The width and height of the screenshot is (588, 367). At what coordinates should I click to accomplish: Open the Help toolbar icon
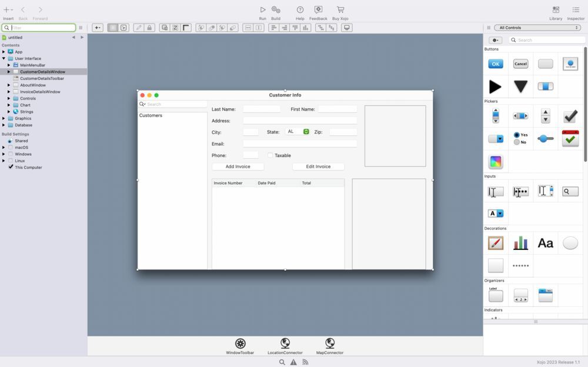[x=300, y=10]
